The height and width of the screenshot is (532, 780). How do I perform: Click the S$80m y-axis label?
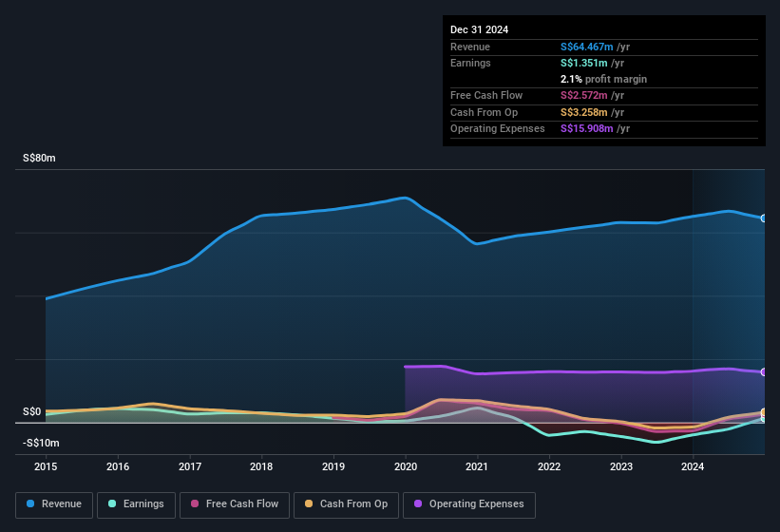pos(39,158)
